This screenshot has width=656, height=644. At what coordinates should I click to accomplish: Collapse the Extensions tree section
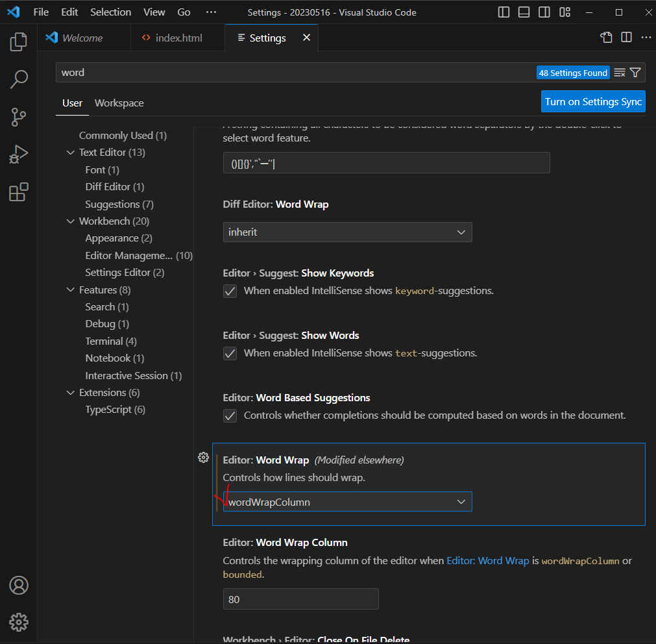tap(70, 393)
